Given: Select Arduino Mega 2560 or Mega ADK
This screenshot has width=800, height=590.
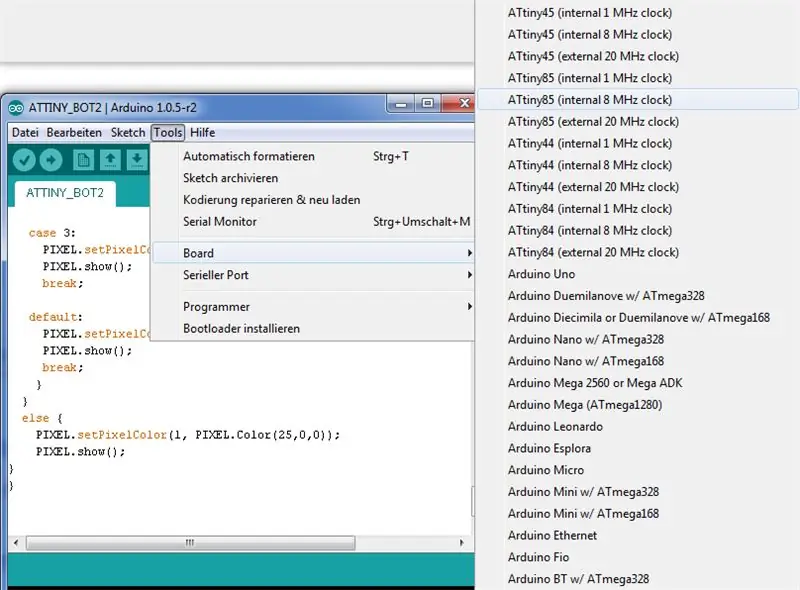Looking at the screenshot, I should click(x=638, y=383).
